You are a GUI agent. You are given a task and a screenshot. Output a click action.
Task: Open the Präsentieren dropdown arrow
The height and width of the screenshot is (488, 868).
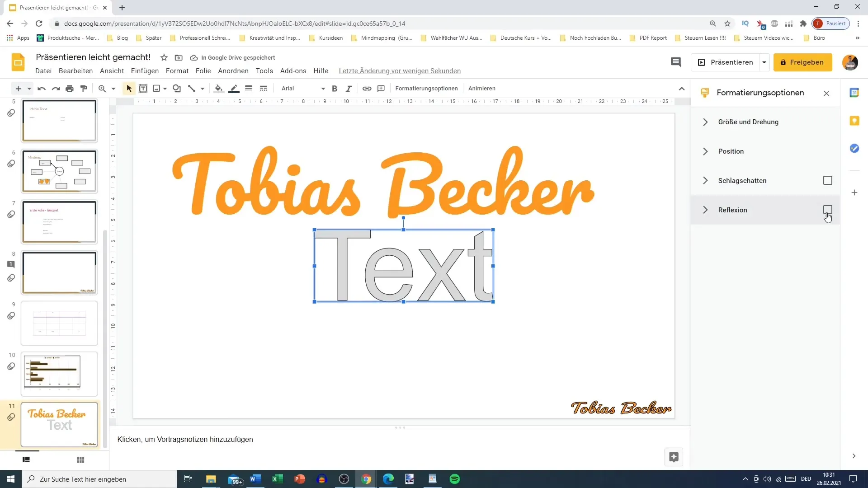pyautogui.click(x=764, y=62)
